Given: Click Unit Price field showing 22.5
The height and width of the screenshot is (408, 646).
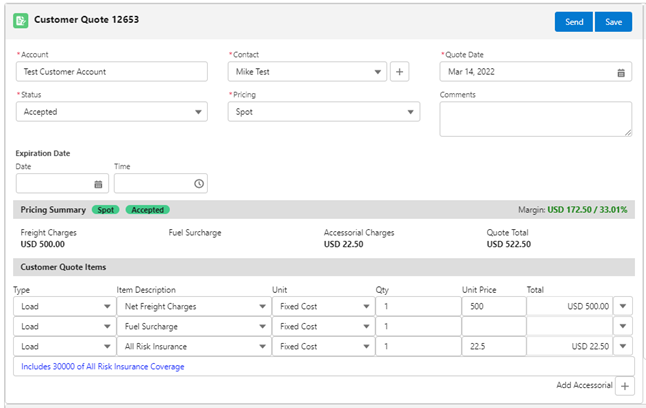Looking at the screenshot, I should [494, 346].
